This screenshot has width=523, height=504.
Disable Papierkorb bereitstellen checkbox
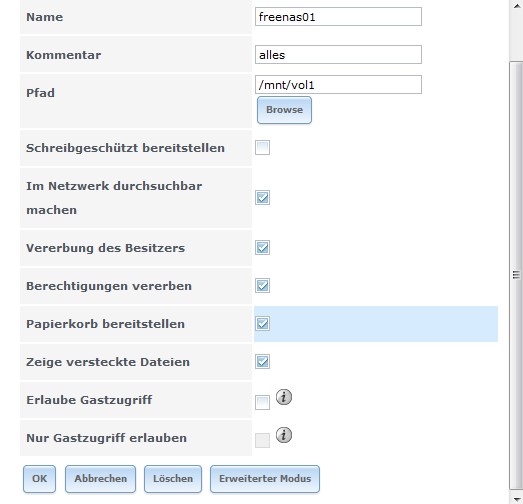point(263,324)
